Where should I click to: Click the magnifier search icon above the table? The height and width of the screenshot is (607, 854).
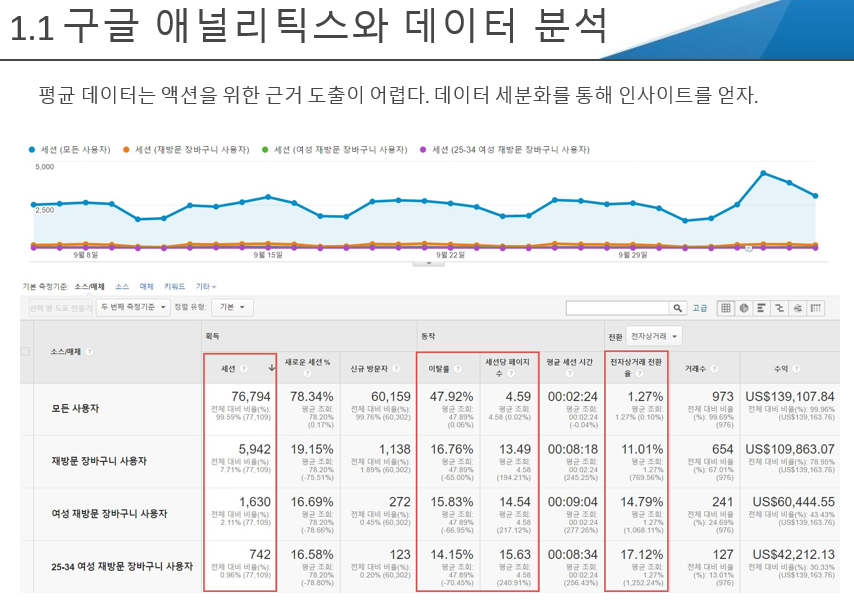[678, 308]
